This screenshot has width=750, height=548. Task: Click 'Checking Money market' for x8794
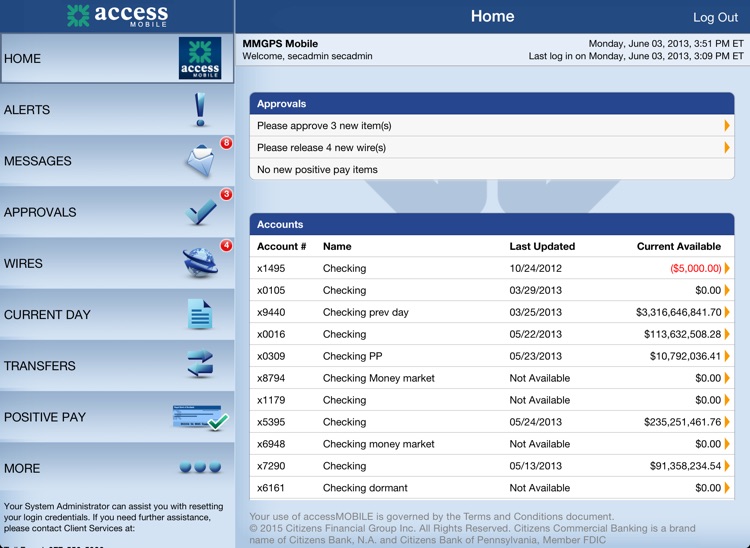coord(379,378)
